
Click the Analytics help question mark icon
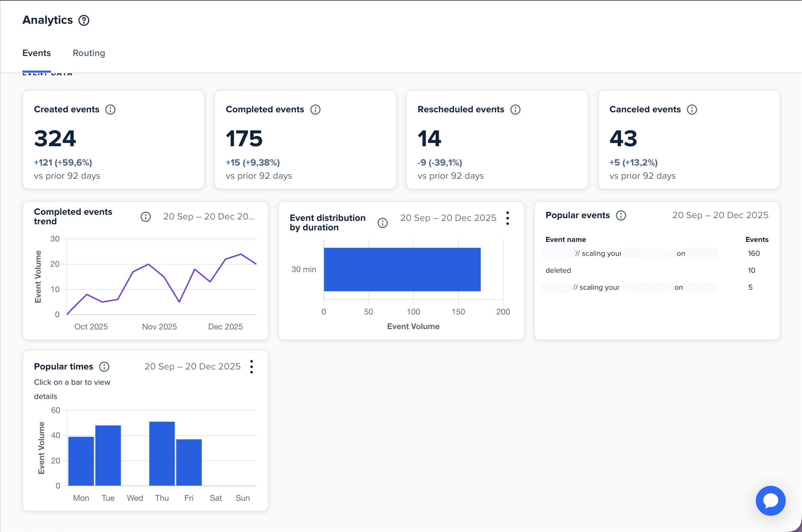pos(84,20)
